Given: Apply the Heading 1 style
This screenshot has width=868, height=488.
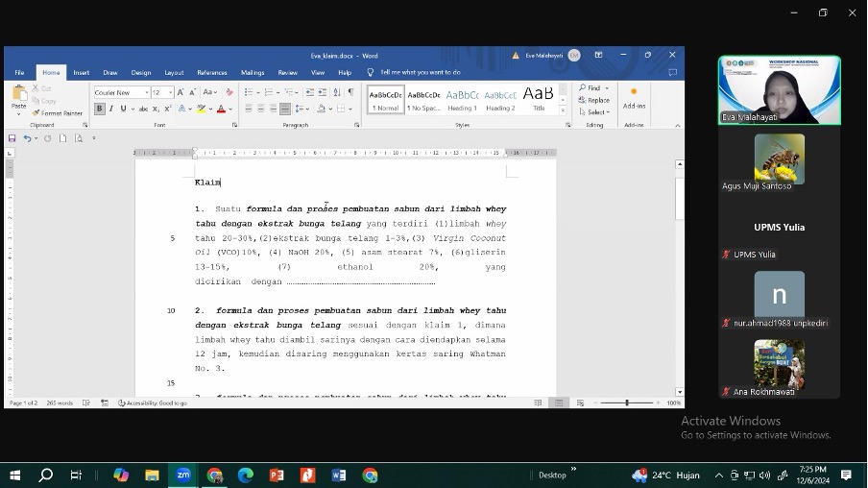Looking at the screenshot, I should pyautogui.click(x=462, y=99).
